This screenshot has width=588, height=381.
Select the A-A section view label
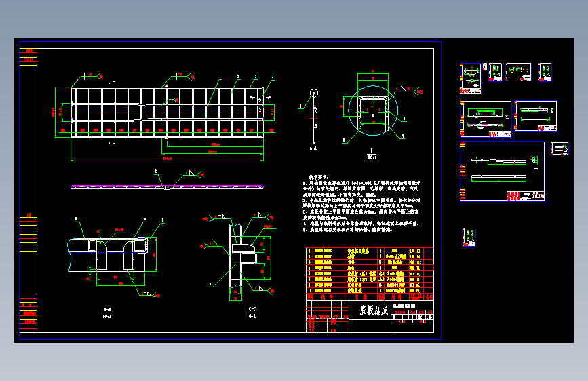(313, 148)
